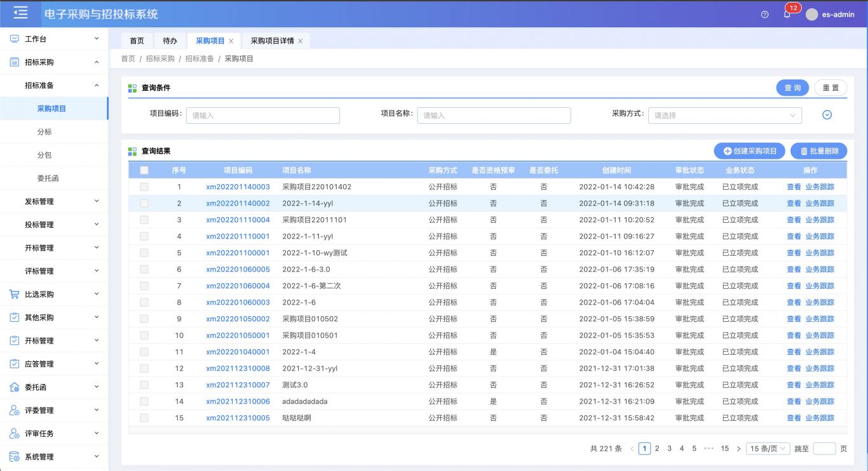Viewport: 868px width, 471px height.
Task: Check the box for row xm202201060004
Action: tap(144, 286)
